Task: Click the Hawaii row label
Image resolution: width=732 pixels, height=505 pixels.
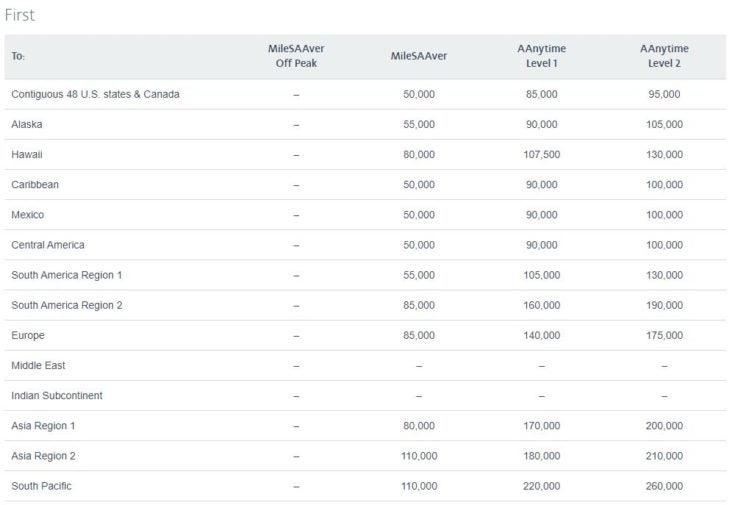Action: (x=27, y=154)
